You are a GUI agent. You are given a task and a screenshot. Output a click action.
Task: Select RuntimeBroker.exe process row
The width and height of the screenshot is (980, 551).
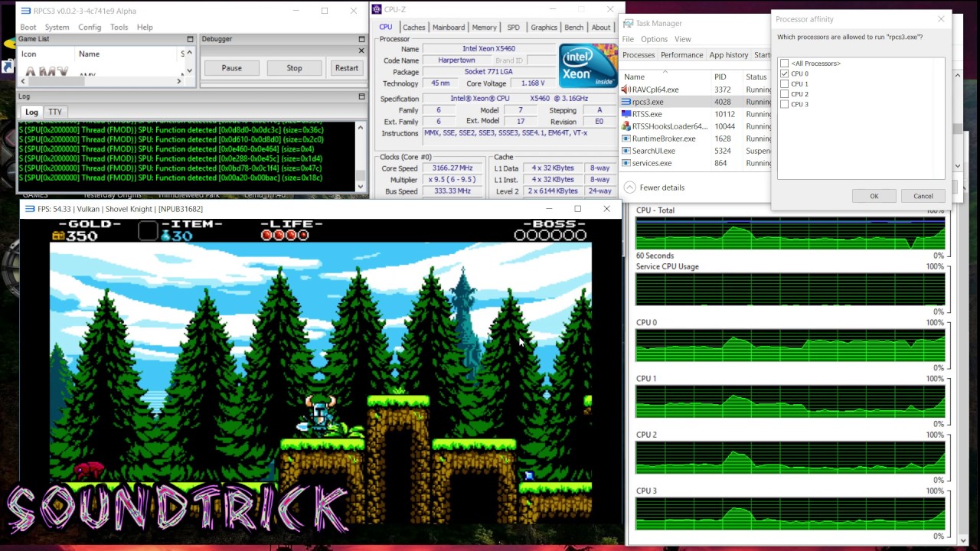point(696,139)
